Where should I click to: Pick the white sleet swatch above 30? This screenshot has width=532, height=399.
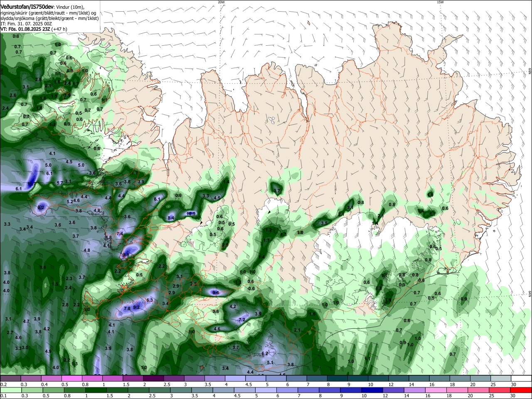521,378
